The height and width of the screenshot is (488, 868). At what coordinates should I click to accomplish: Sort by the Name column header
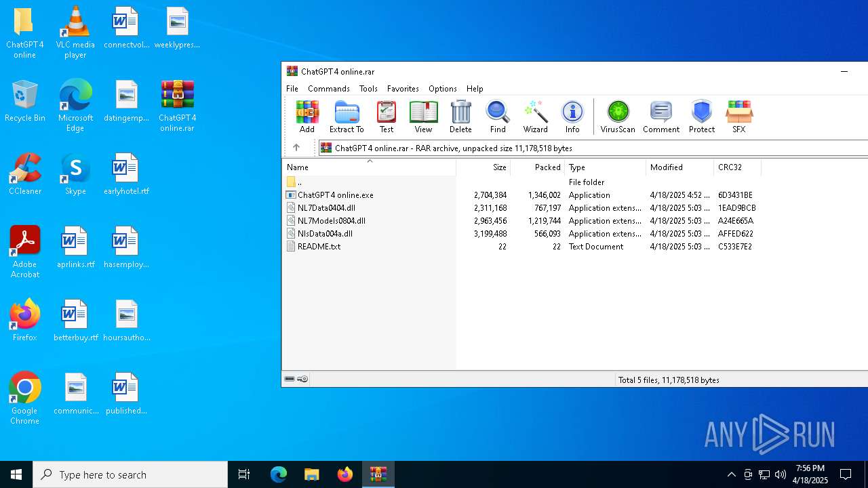(369, 167)
